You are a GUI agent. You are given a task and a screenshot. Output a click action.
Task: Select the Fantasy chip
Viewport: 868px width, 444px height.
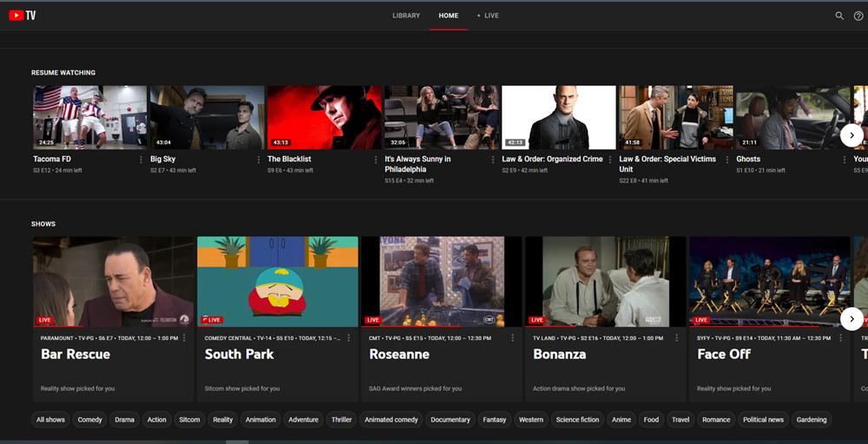495,420
